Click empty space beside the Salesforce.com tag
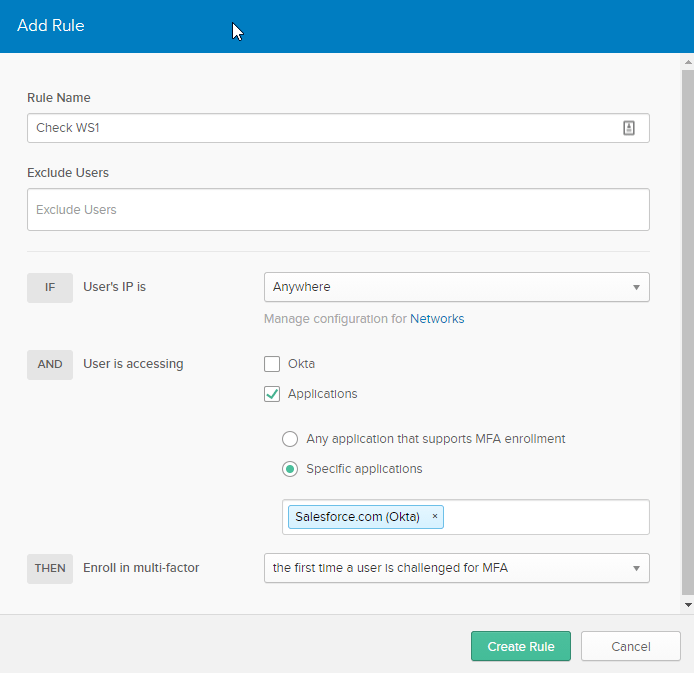The image size is (694, 673). pyautogui.click(x=545, y=517)
